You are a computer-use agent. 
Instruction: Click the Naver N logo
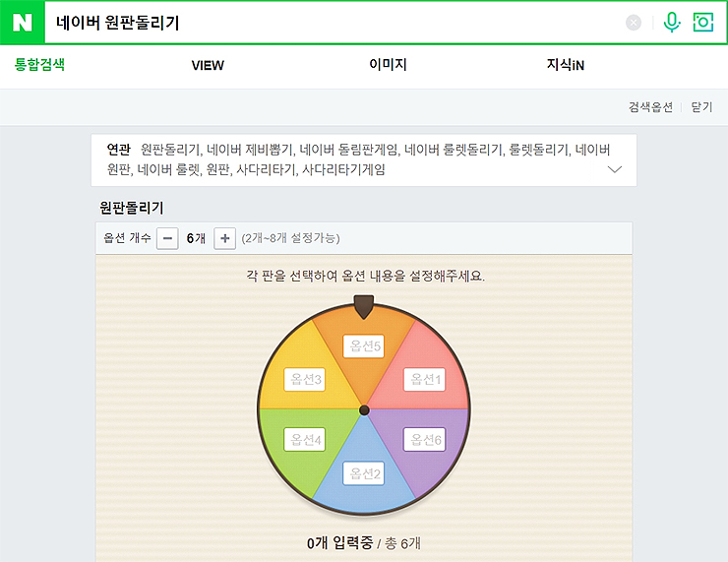coord(23,23)
